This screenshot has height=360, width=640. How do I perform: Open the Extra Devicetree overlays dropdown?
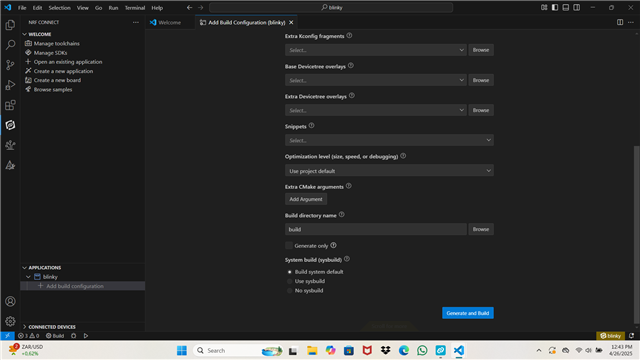click(376, 110)
